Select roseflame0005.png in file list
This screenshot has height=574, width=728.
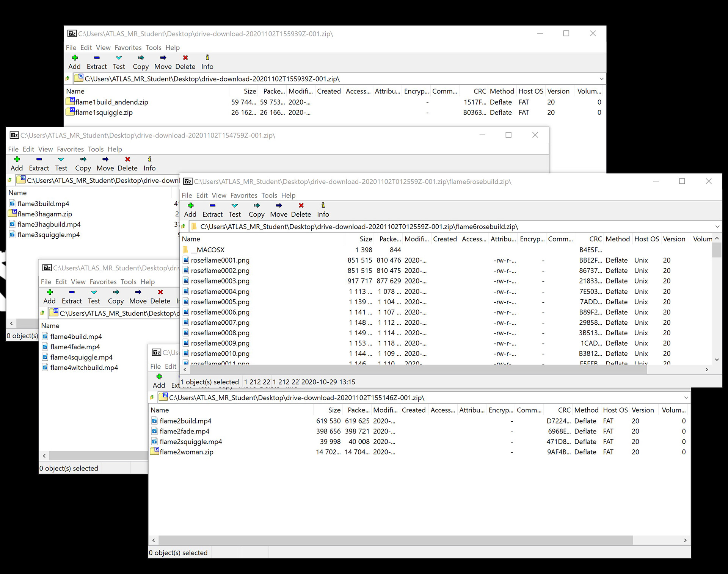point(220,302)
